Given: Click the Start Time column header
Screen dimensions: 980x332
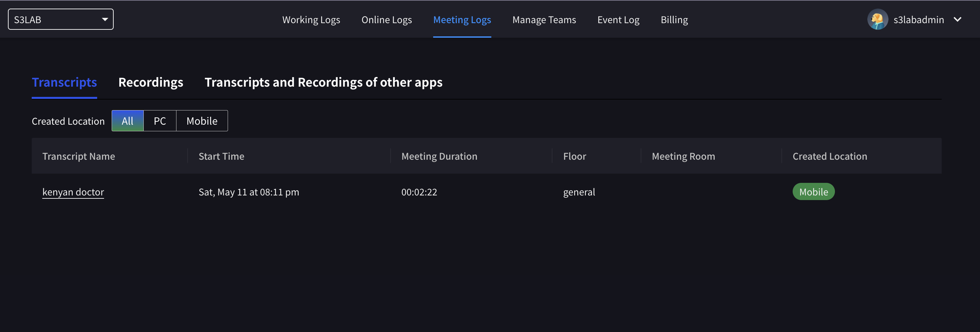Looking at the screenshot, I should 221,156.
